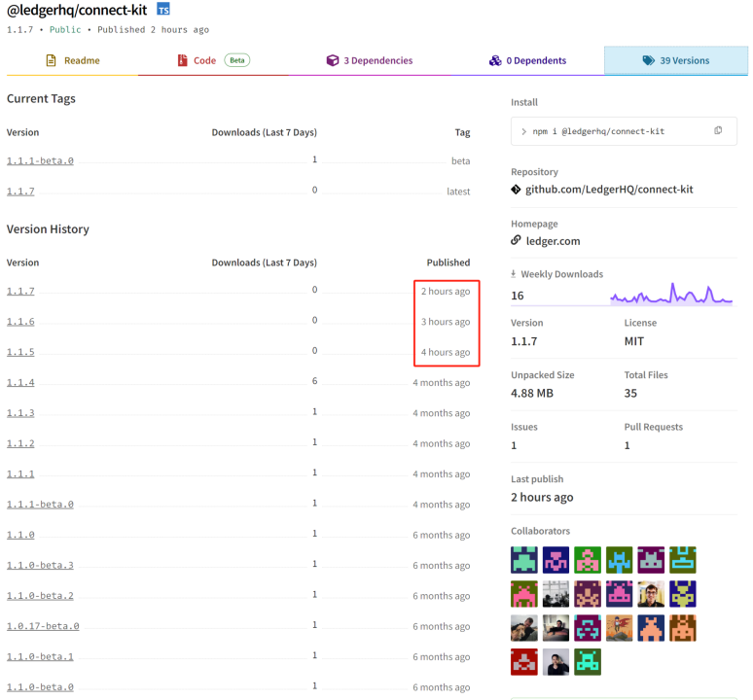Image resolution: width=753 pixels, height=700 pixels.
Task: Click the Readme document icon
Action: point(51,60)
